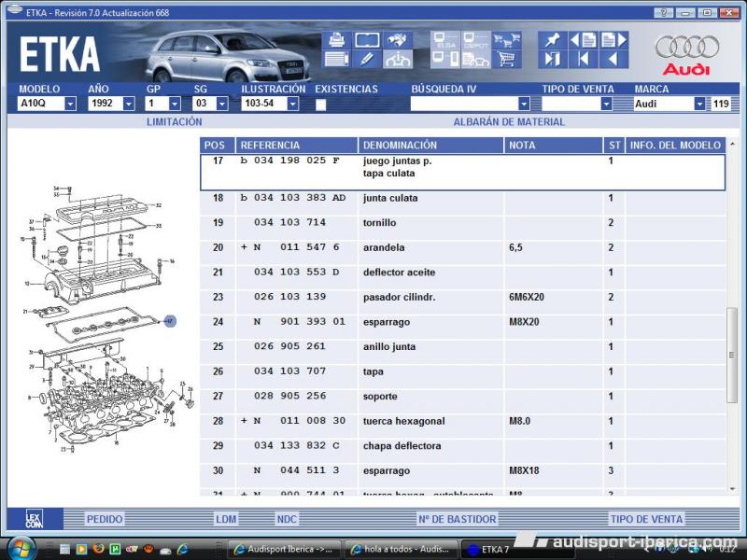Click the ALBARÁN DE MATERIAL tab label
Image resolution: width=747 pixels, height=560 pixels.
click(x=509, y=122)
